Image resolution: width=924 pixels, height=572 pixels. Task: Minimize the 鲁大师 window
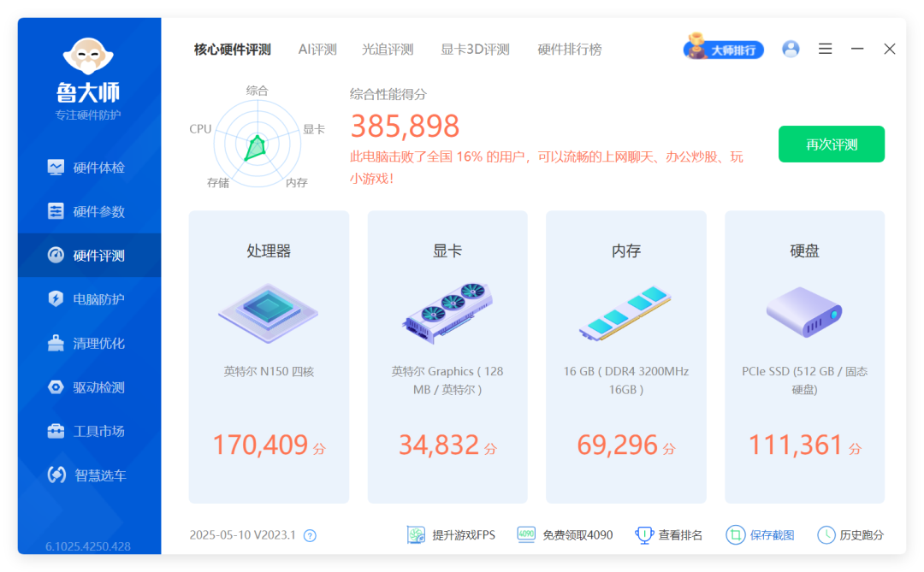857,49
